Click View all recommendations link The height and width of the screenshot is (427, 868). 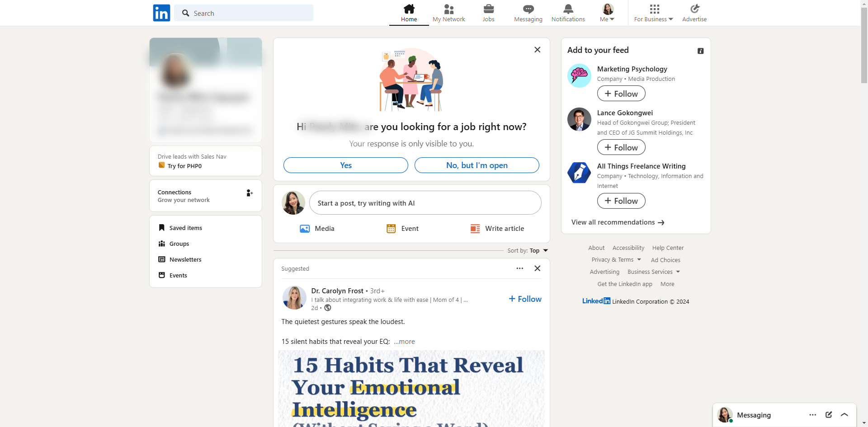[x=618, y=222]
